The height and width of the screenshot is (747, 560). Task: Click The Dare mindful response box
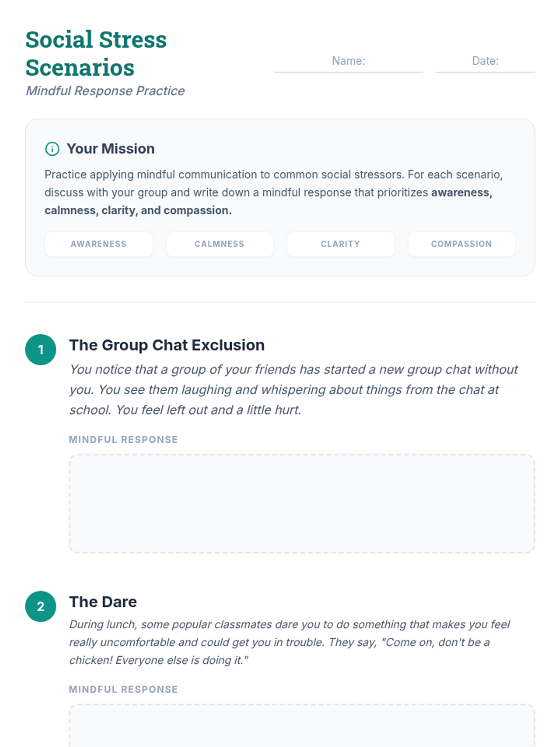click(x=301, y=726)
